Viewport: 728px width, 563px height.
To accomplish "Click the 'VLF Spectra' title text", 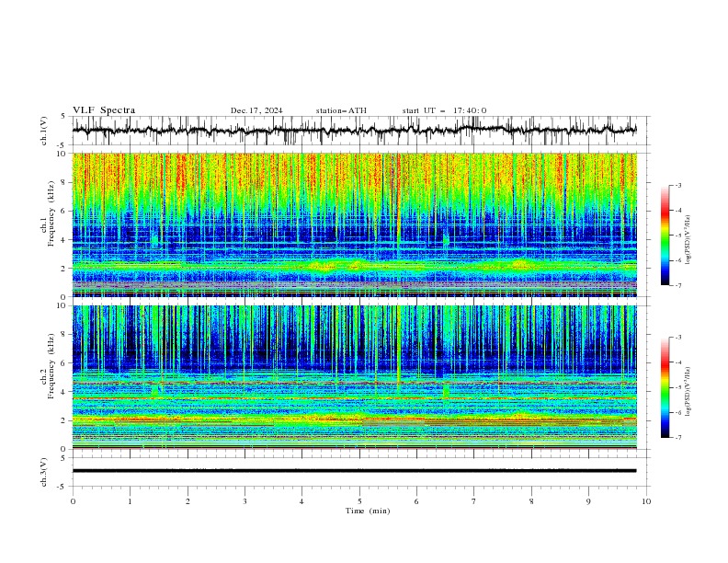I will coord(104,110).
